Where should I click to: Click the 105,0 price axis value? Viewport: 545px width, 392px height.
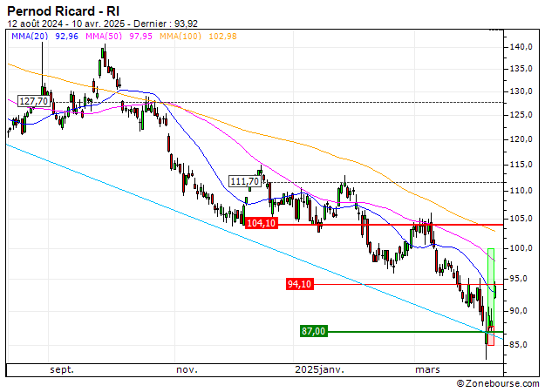click(521, 219)
